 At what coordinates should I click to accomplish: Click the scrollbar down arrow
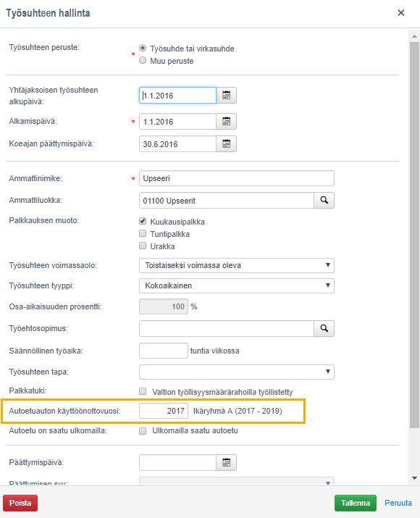point(414,478)
